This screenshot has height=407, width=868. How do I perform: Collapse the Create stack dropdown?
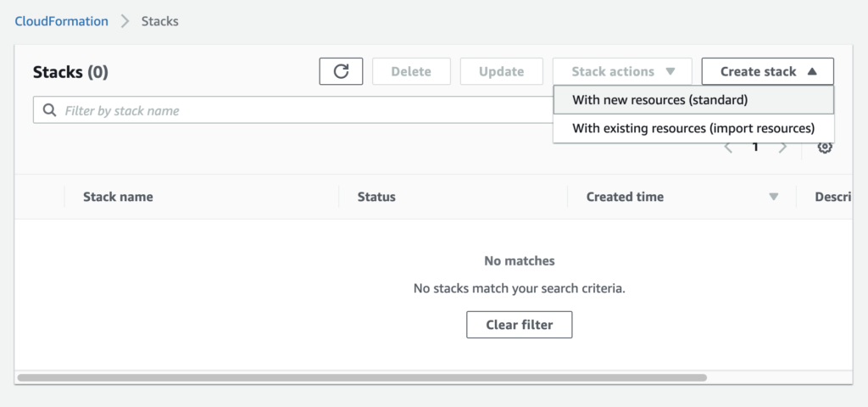(768, 71)
